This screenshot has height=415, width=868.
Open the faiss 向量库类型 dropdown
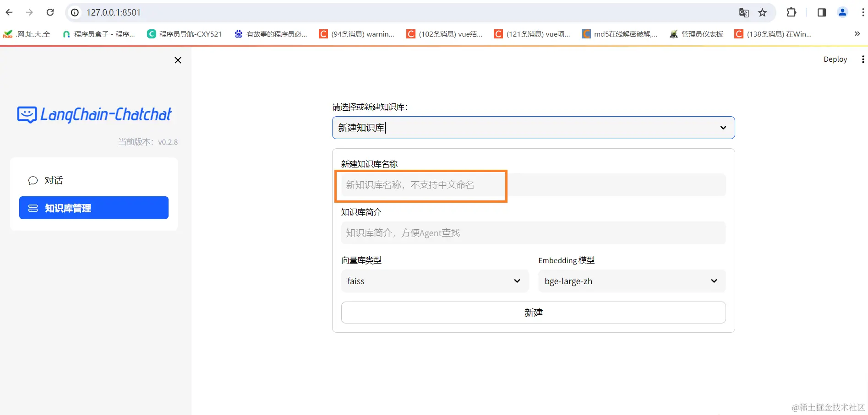[434, 281]
